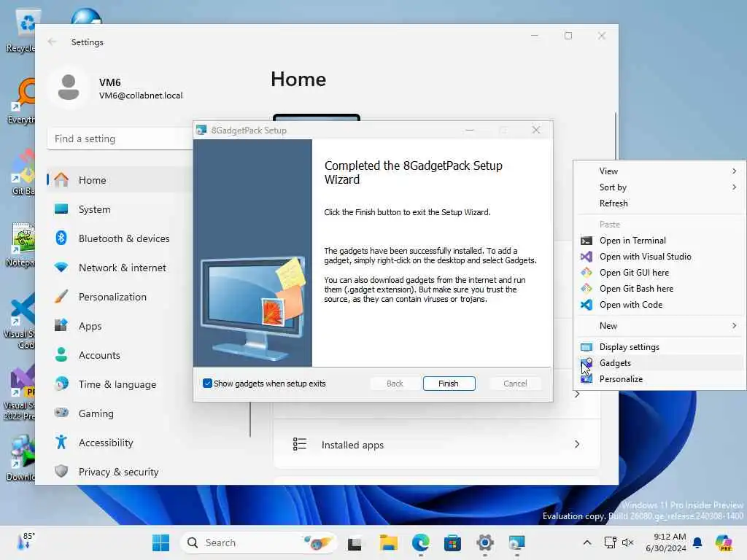Click the Home icon in Settings sidebar
Image resolution: width=747 pixels, height=560 pixels.
coord(61,180)
